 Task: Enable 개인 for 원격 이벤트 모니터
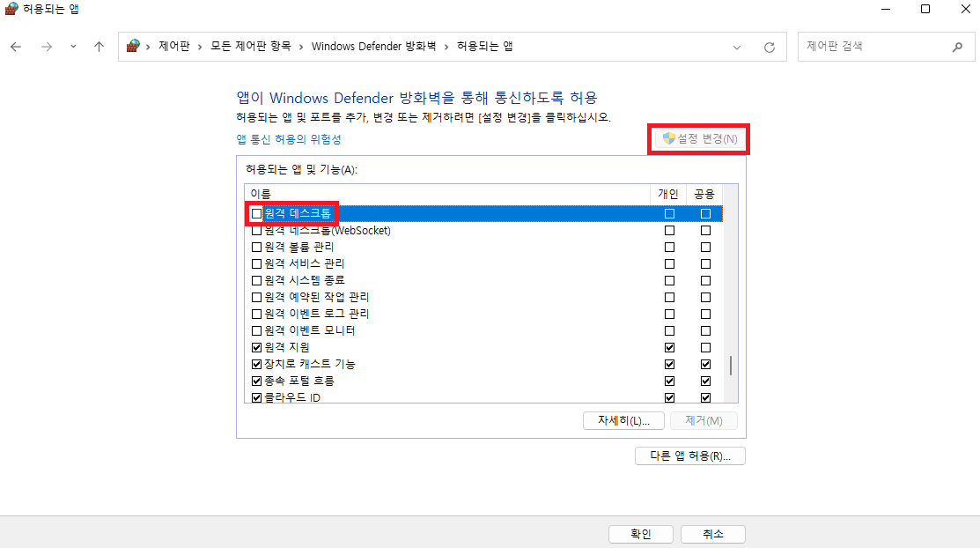pyautogui.click(x=669, y=331)
